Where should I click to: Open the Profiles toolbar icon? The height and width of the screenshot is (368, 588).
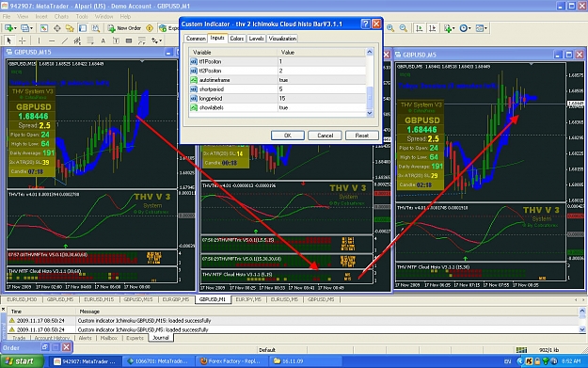24,28
